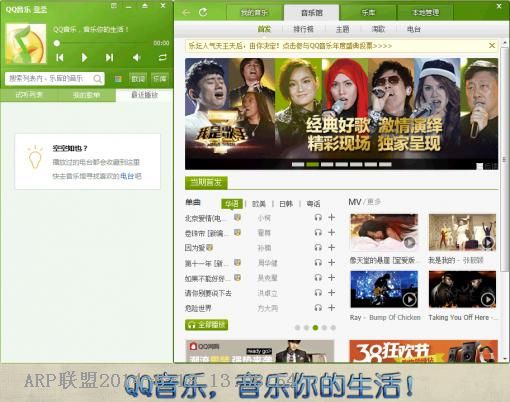Refresh the music hall page
The image size is (510, 402).
point(203,13)
